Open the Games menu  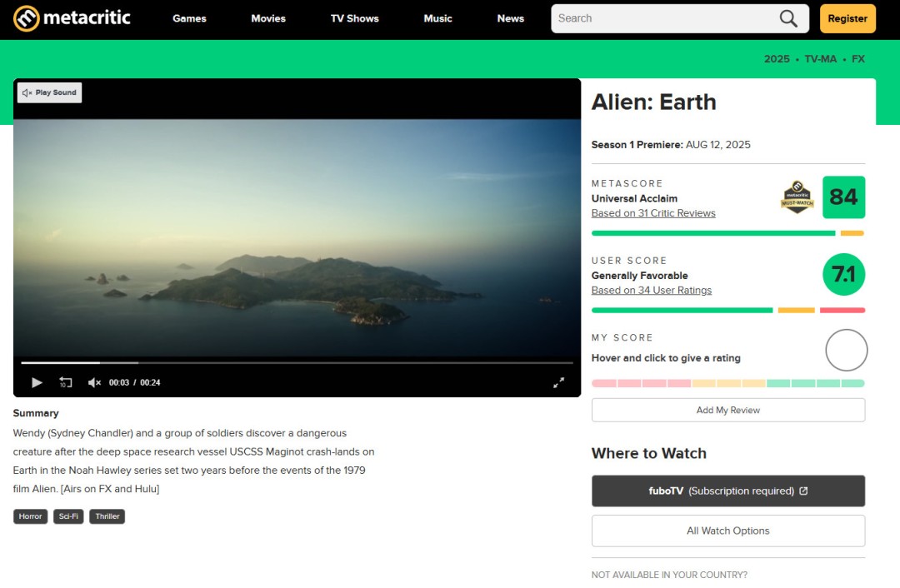[x=189, y=18]
